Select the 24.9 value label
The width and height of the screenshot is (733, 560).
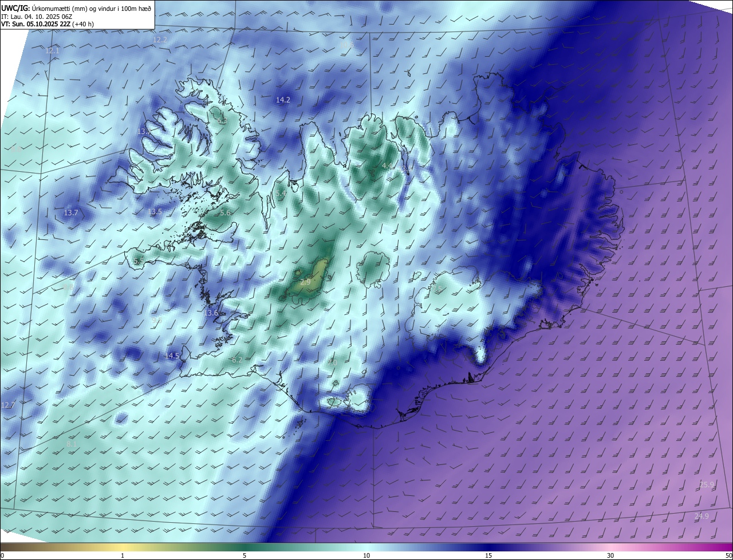pyautogui.click(x=702, y=516)
